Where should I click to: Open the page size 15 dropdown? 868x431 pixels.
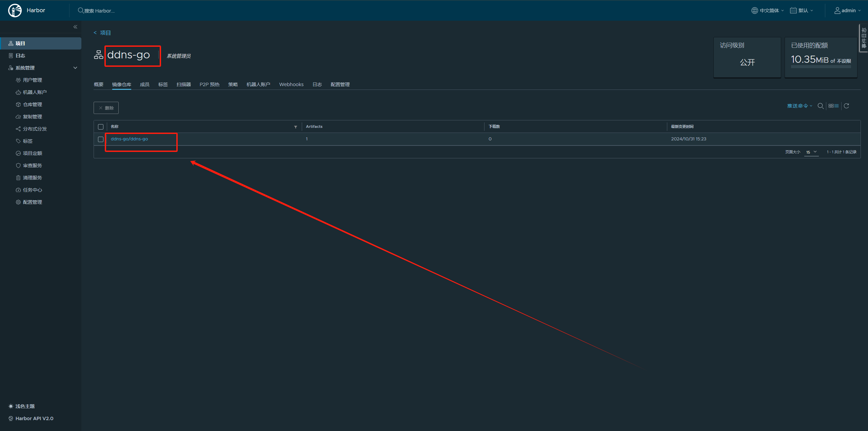click(811, 152)
